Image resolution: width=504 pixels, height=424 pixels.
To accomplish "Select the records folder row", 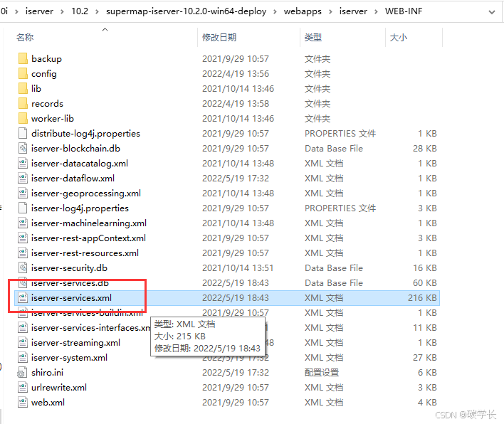I will (47, 103).
